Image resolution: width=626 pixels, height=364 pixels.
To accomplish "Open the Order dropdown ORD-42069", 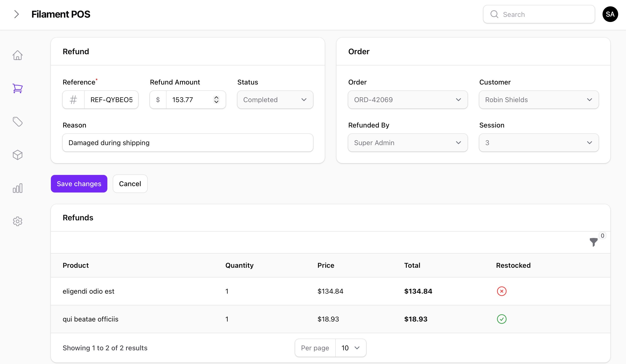I will click(x=407, y=100).
